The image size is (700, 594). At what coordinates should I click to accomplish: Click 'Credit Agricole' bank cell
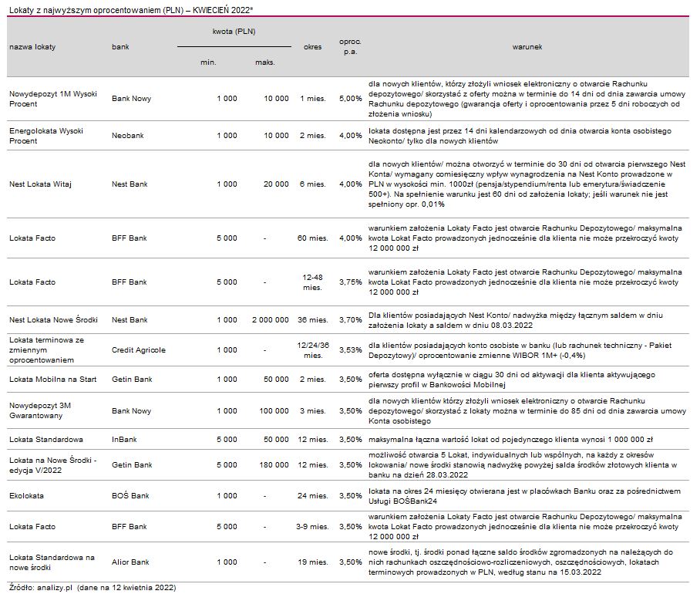[139, 350]
